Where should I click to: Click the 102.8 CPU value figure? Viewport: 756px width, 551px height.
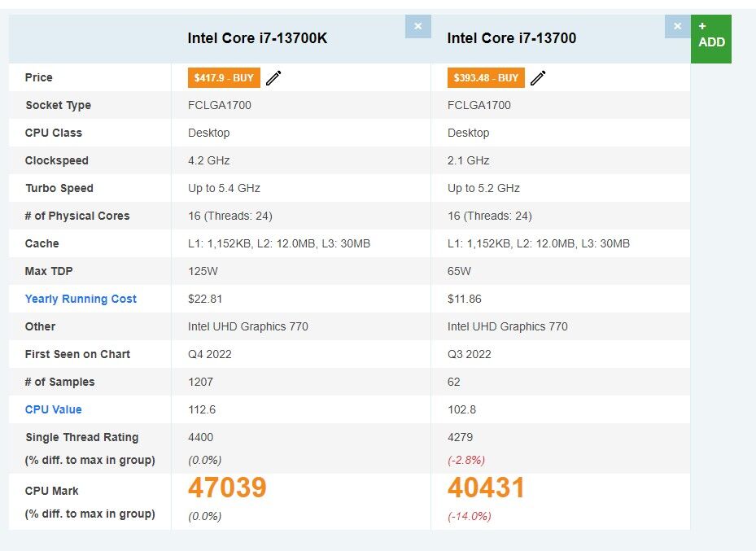pos(461,409)
